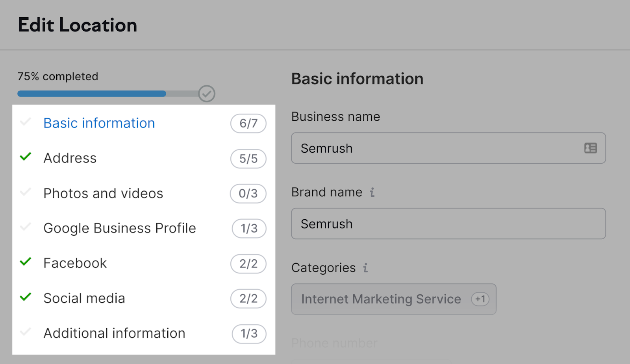The image size is (630, 364).
Task: Click the completion checkmark at the progress bar end
Action: tap(206, 94)
